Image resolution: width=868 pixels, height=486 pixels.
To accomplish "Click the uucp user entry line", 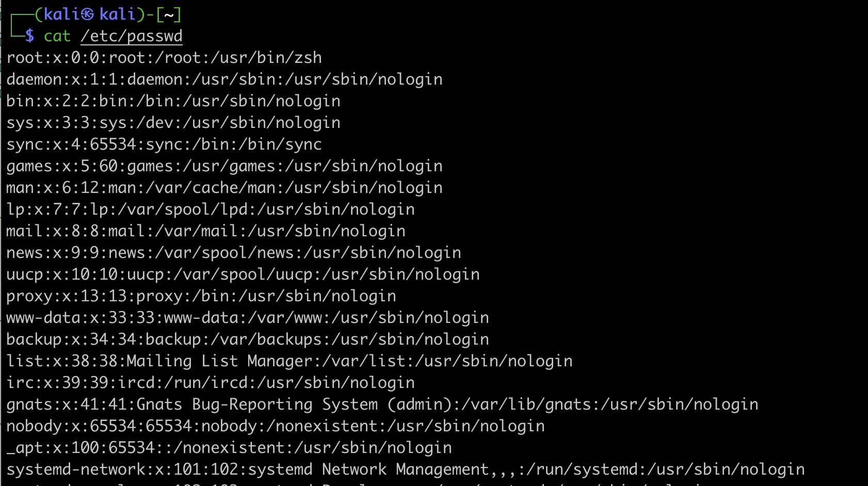I will (x=243, y=274).
